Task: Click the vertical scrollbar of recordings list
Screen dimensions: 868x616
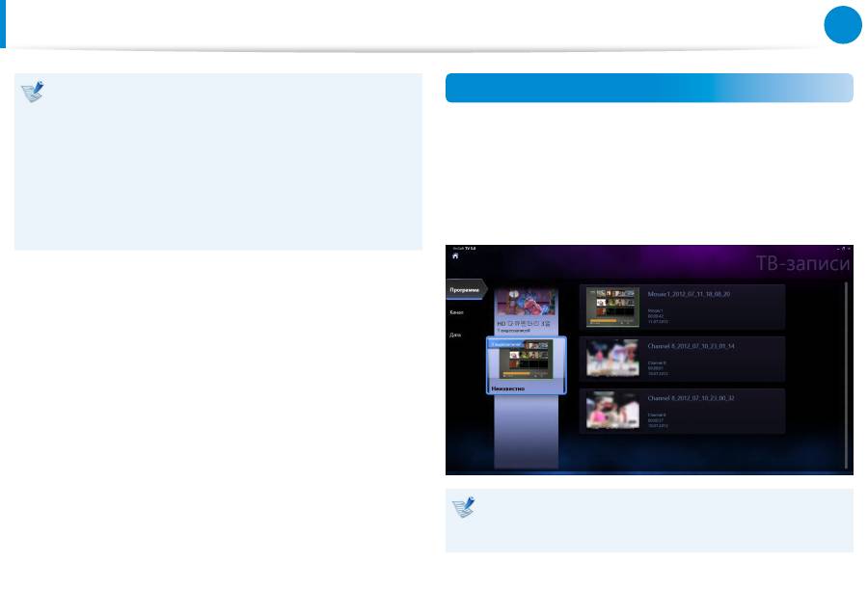Action: coord(846,376)
